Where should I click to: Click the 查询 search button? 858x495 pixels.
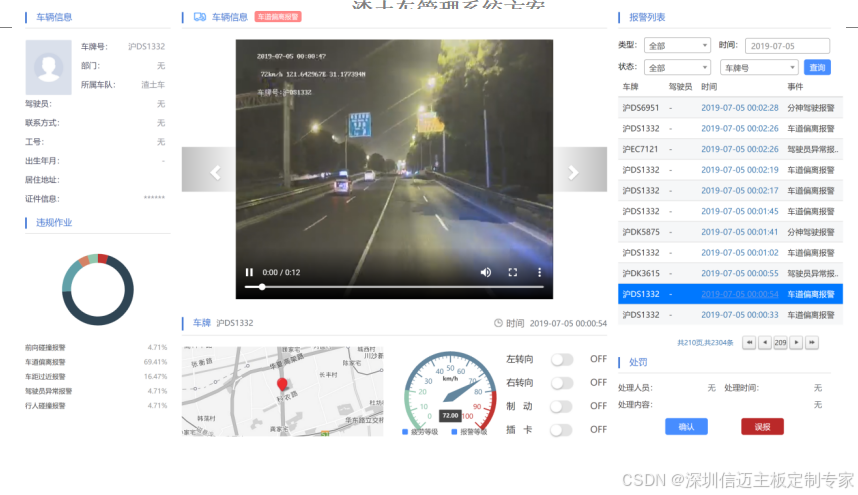[x=817, y=68]
